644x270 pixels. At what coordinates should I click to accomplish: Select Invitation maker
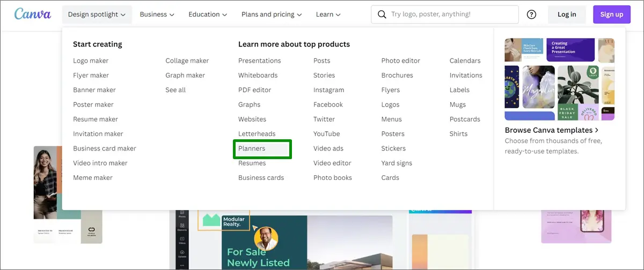[98, 133]
